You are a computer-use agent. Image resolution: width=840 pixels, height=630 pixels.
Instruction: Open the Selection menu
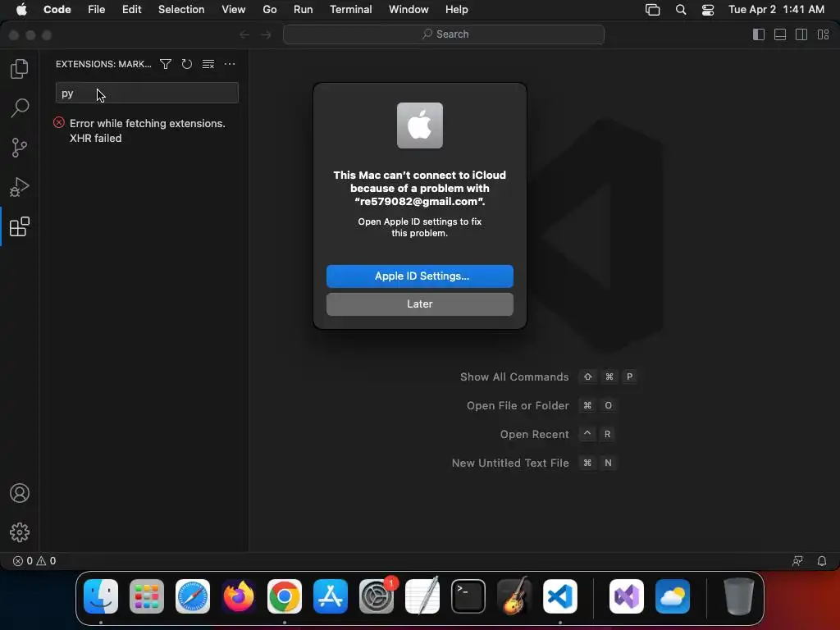(181, 10)
